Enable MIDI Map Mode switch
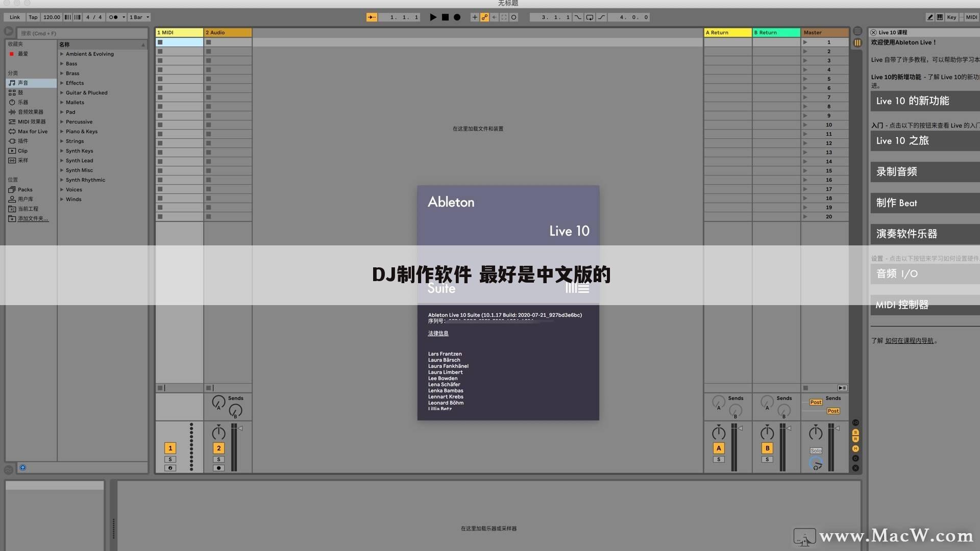Screen dimensions: 980x551 [x=971, y=17]
